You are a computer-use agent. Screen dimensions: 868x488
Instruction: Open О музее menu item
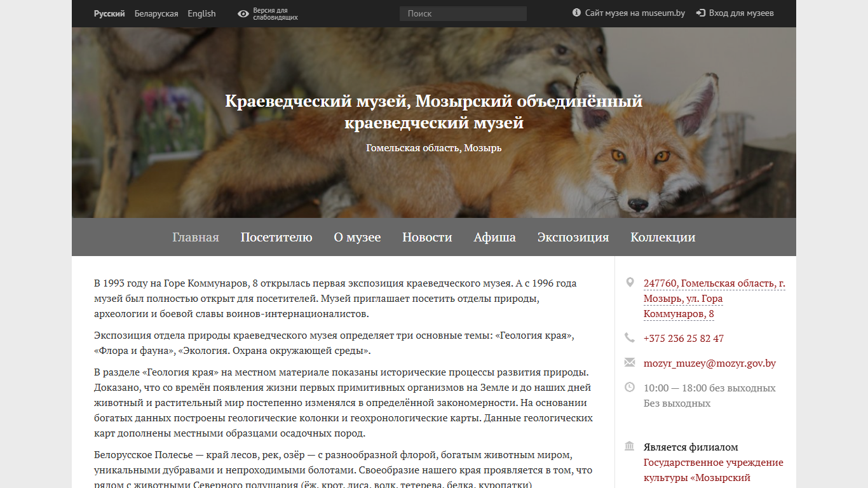(357, 237)
